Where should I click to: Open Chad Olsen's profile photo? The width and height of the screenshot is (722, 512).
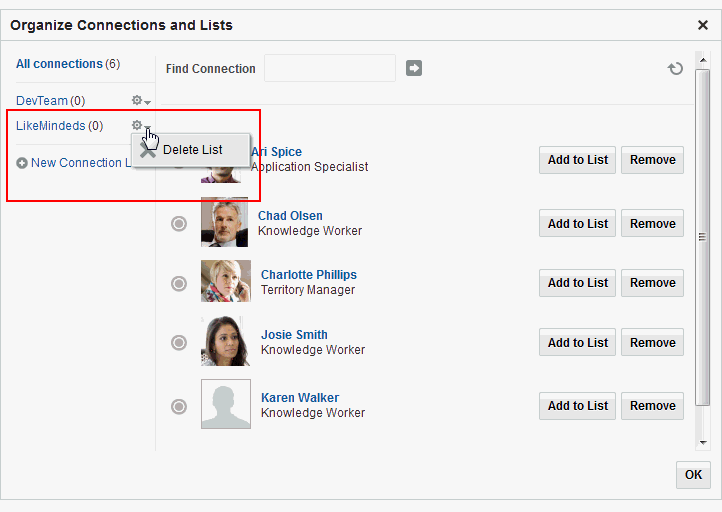pyautogui.click(x=224, y=222)
